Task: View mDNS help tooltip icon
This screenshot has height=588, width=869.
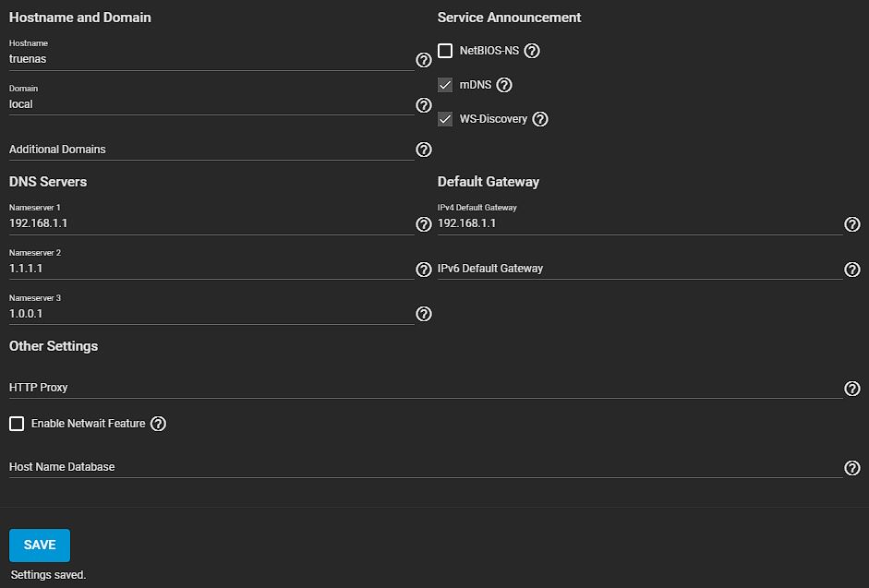Action: click(x=504, y=85)
